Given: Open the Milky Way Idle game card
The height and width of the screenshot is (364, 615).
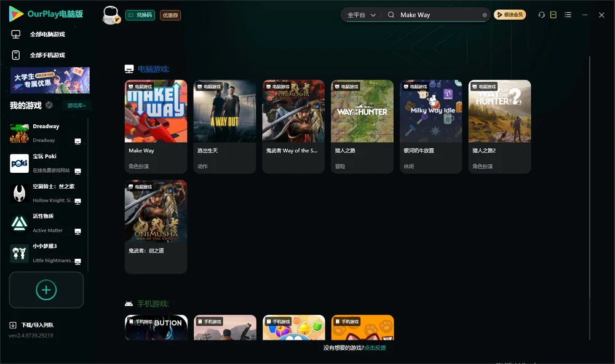Looking at the screenshot, I should [431, 126].
